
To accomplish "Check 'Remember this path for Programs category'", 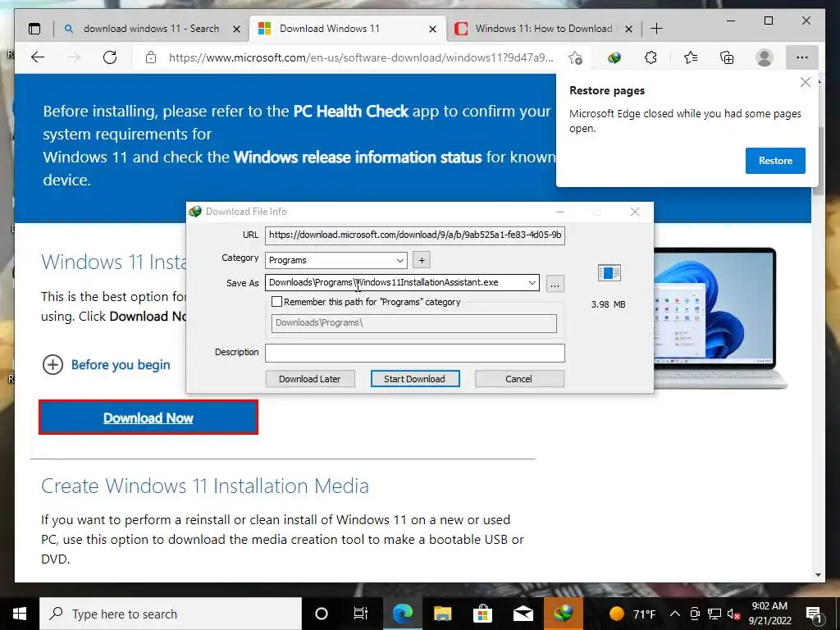I will click(x=277, y=302).
